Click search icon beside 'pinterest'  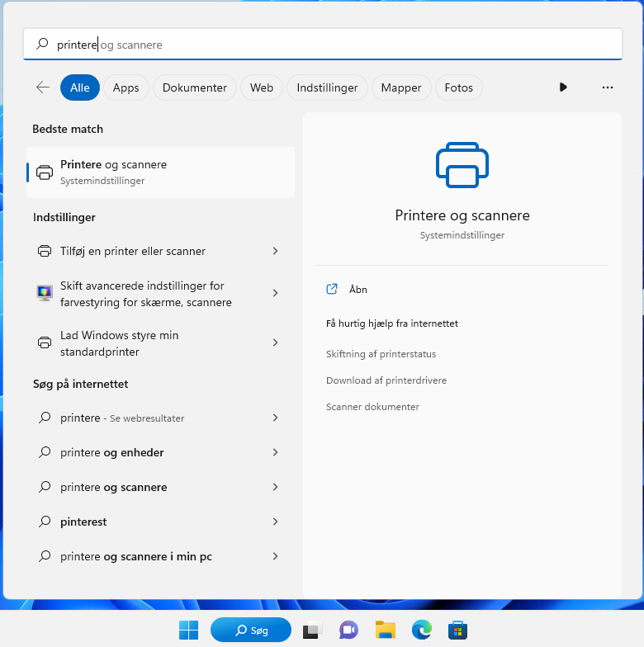[45, 522]
